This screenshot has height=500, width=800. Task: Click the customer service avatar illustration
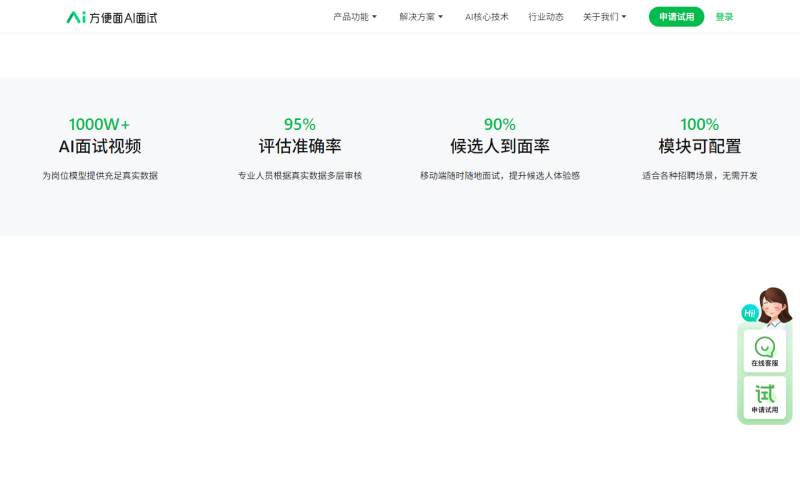click(774, 306)
